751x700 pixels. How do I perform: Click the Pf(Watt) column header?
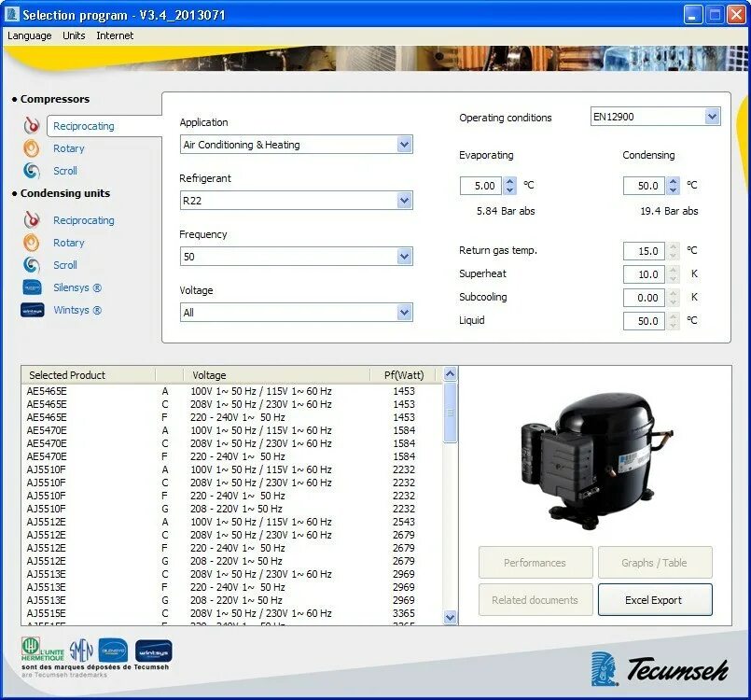pyautogui.click(x=404, y=375)
